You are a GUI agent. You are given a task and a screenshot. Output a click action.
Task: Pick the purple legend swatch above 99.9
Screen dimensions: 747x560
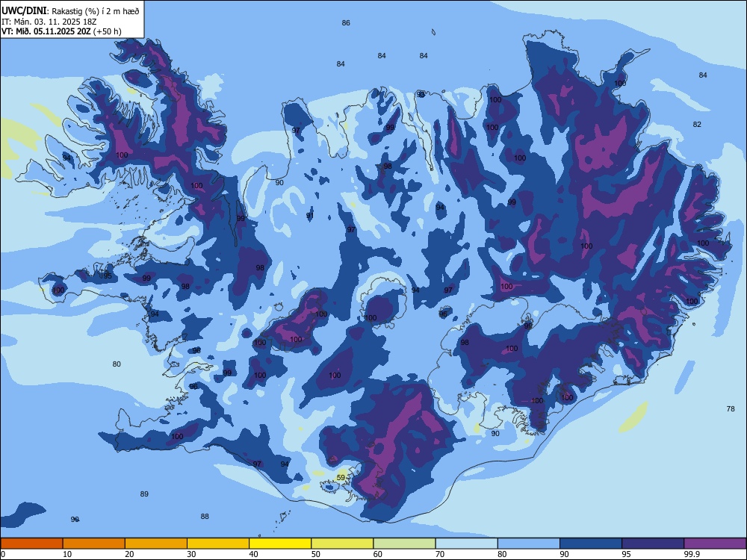pos(715,544)
